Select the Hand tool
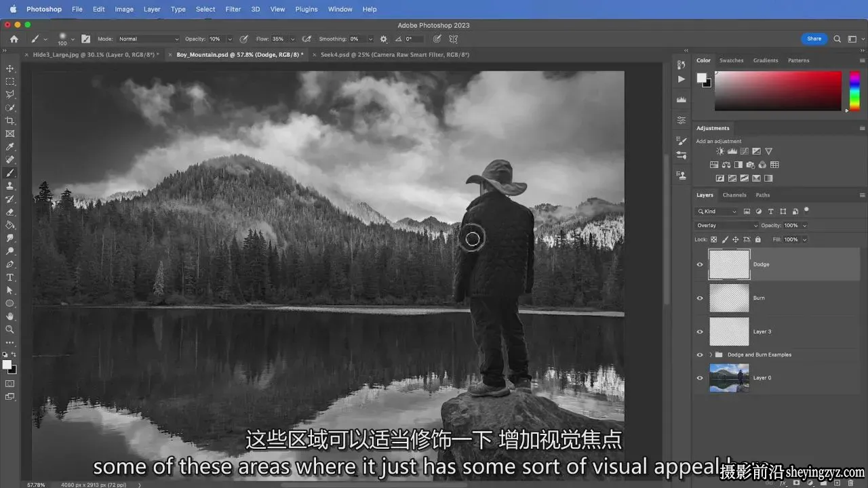Screen dimensions: 868x488 coord(10,316)
